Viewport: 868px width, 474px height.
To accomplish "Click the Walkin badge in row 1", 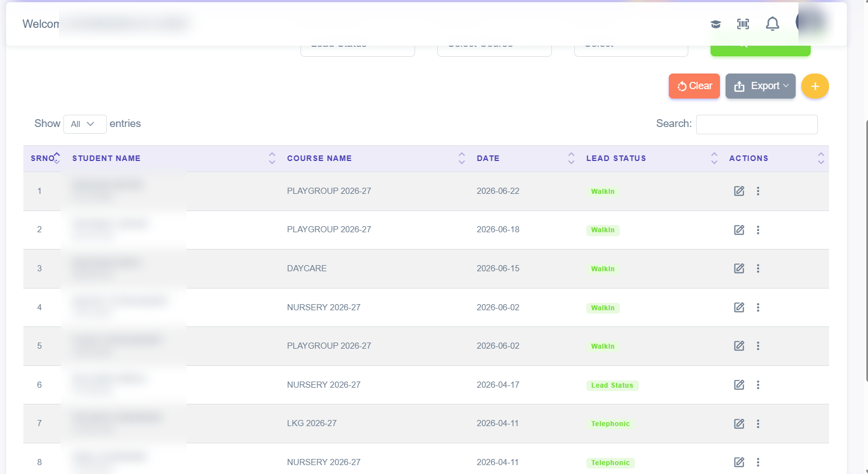I will click(x=603, y=192).
